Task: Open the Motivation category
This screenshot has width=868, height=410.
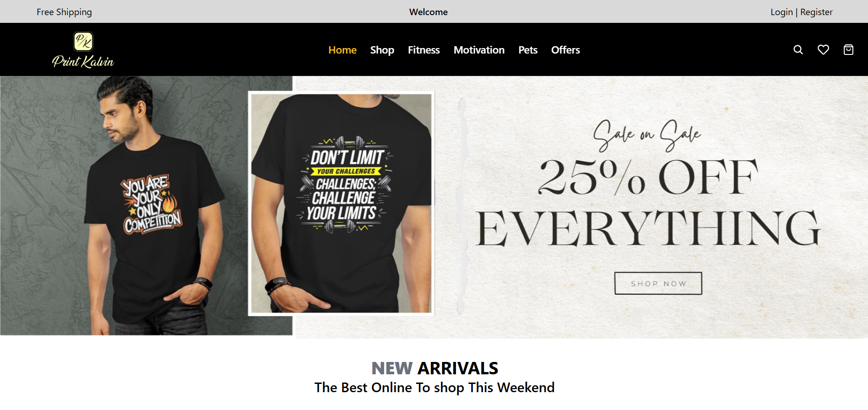Action: point(479,50)
